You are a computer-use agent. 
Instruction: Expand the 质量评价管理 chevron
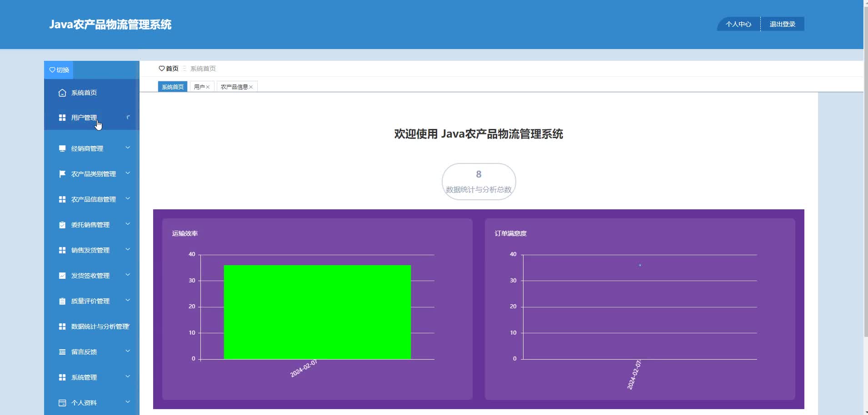point(128,300)
